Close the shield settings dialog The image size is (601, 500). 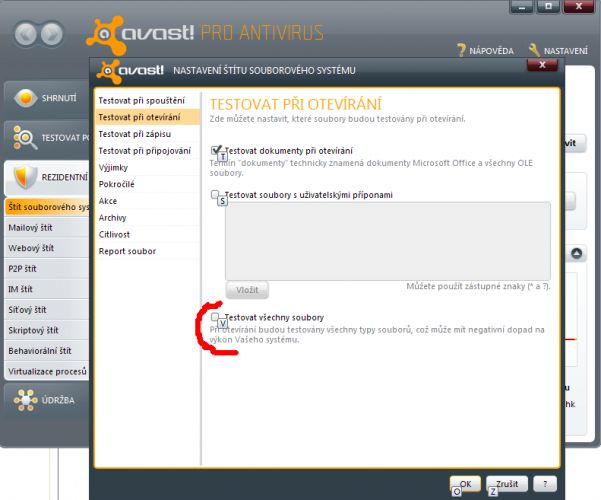point(542,64)
